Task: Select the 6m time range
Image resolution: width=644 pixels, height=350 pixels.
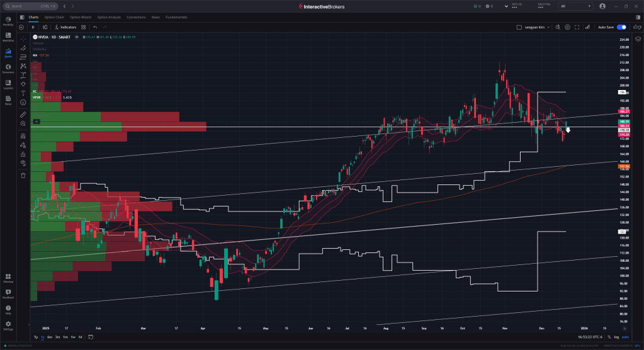Action: point(50,337)
